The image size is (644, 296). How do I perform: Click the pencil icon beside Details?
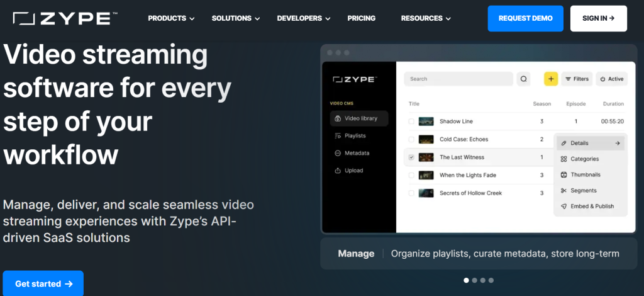[563, 143]
